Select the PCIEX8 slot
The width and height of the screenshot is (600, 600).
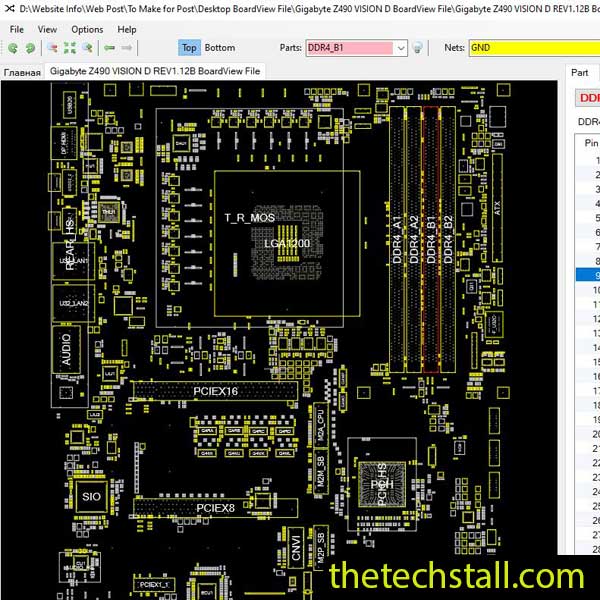click(215, 508)
